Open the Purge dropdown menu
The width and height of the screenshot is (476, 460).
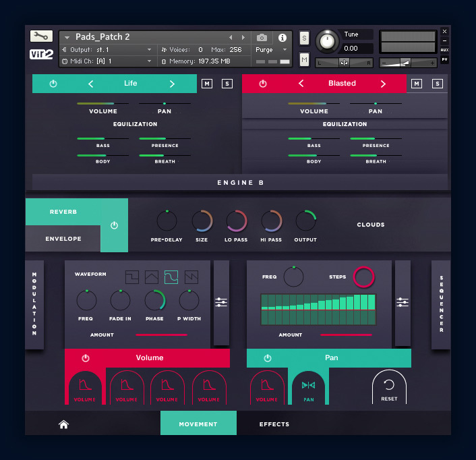coord(271,49)
